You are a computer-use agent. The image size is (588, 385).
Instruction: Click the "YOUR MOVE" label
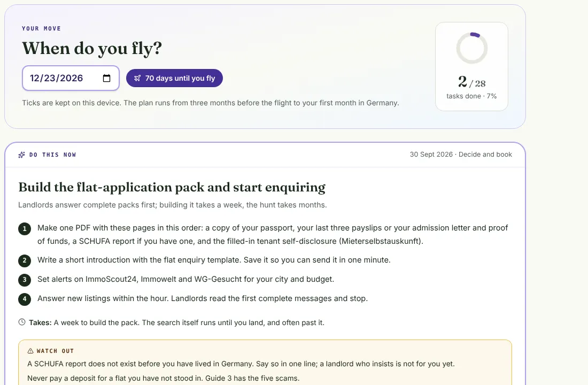coord(41,28)
